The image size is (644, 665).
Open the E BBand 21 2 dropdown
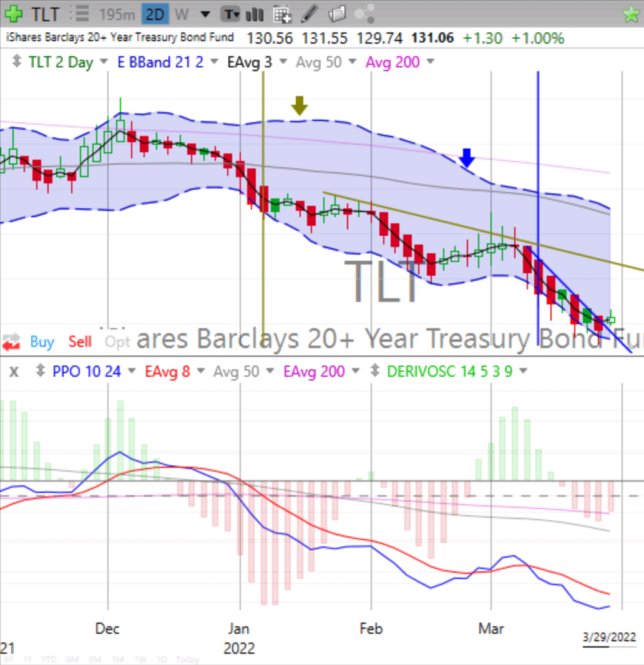215,62
